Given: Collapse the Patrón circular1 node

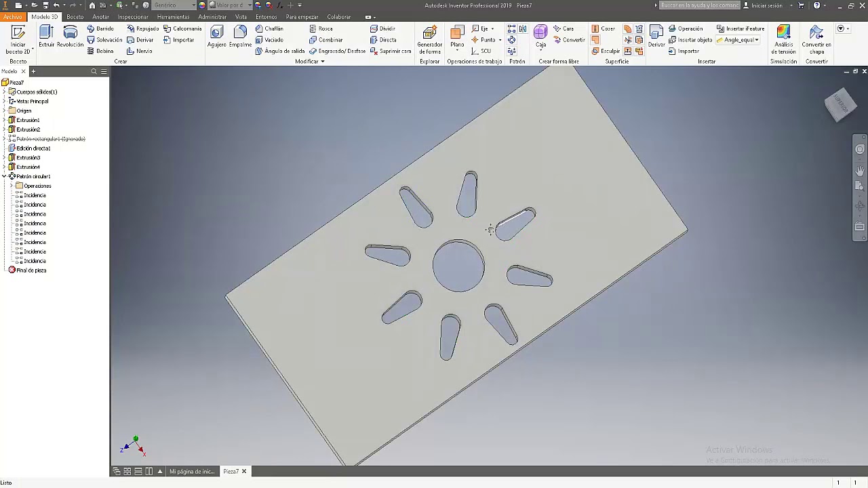Looking at the screenshot, I should [4, 176].
